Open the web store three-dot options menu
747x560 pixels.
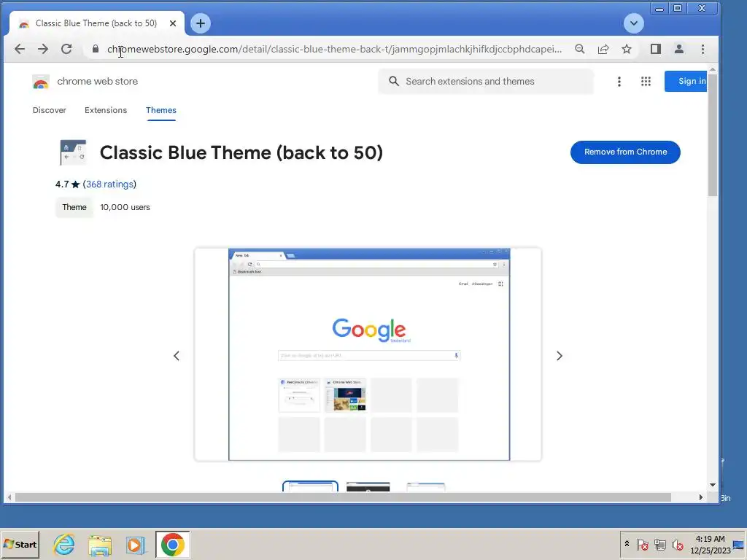(x=619, y=82)
